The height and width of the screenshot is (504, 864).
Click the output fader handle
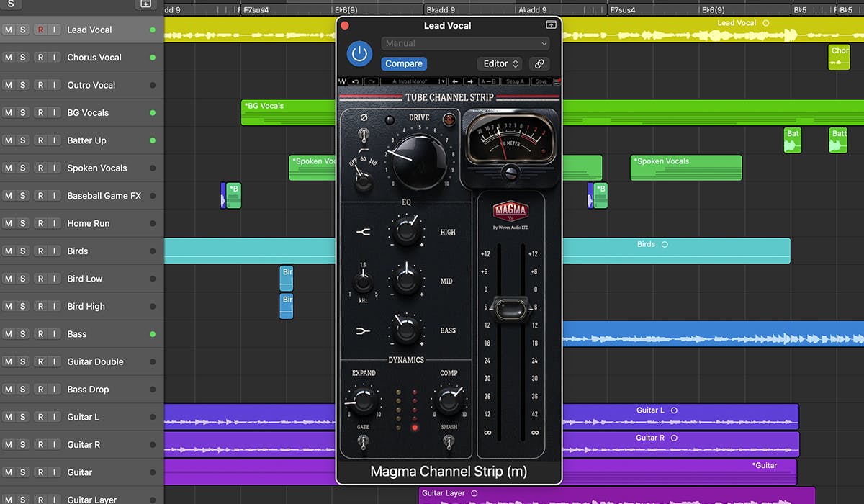click(x=510, y=310)
